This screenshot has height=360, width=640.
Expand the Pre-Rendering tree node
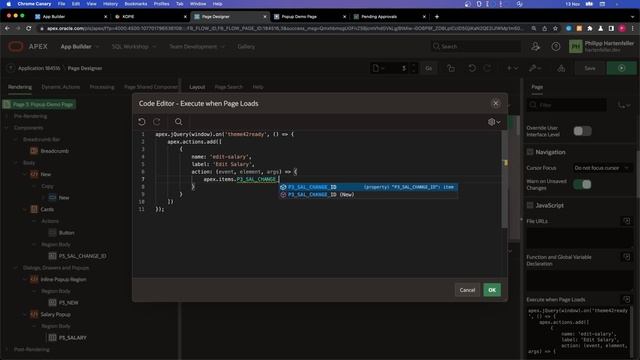coord(7,116)
